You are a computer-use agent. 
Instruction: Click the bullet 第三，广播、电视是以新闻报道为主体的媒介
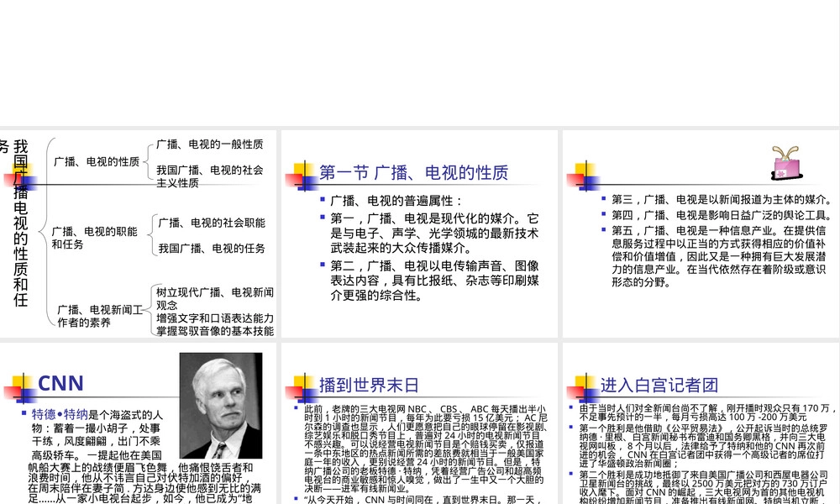click(722, 199)
